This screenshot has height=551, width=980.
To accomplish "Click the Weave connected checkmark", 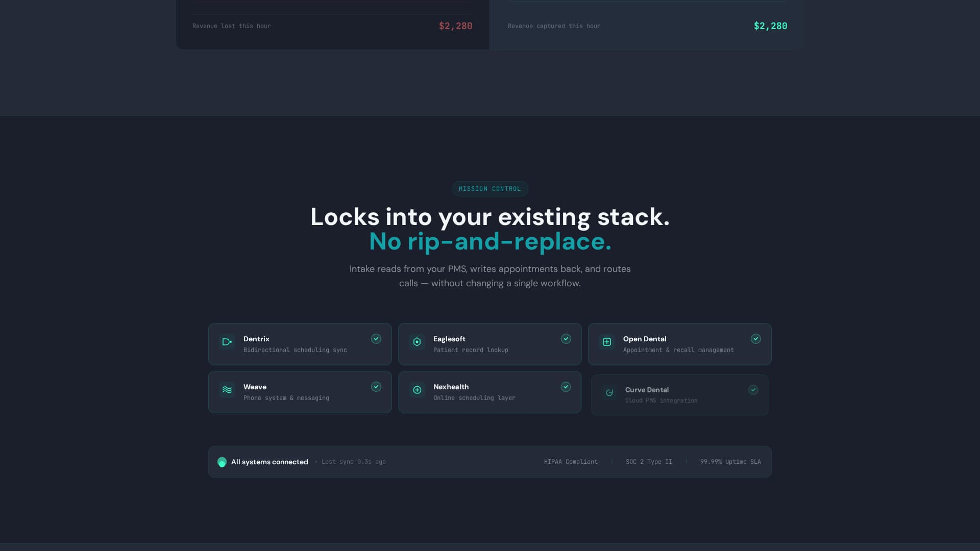I will (376, 387).
